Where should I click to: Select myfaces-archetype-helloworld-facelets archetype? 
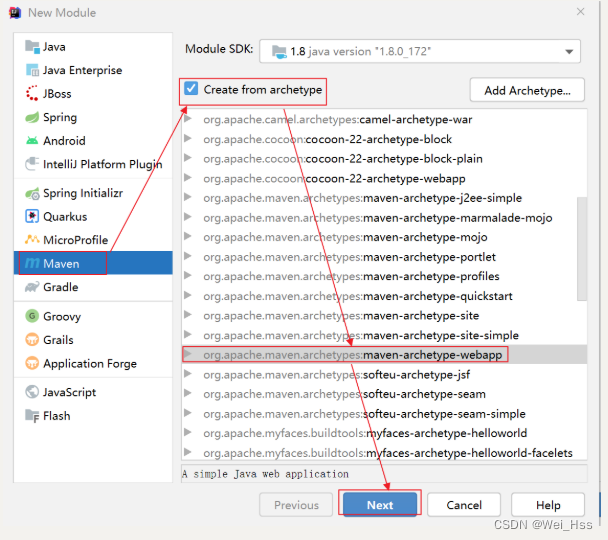click(384, 453)
